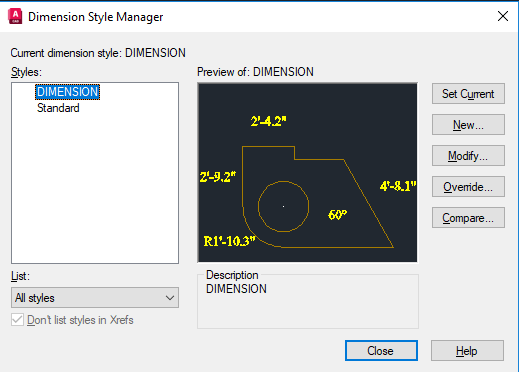Viewport: 519px width, 372px height.
Task: Select the Standard style in list
Action: click(x=58, y=108)
